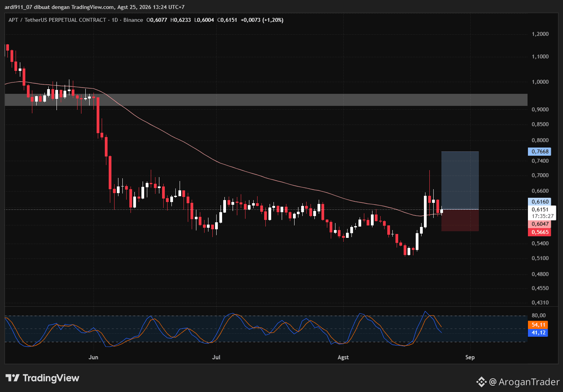Click the 0,5100 price axis label
This screenshot has height=392, width=563.
pyautogui.click(x=540, y=258)
